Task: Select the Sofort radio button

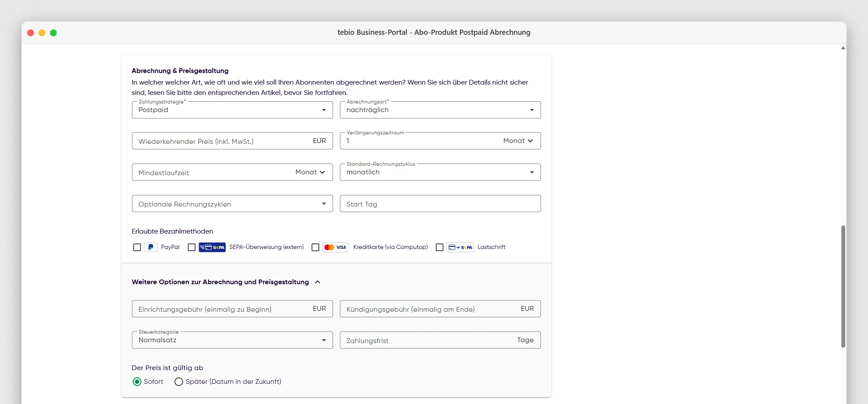Action: [137, 382]
